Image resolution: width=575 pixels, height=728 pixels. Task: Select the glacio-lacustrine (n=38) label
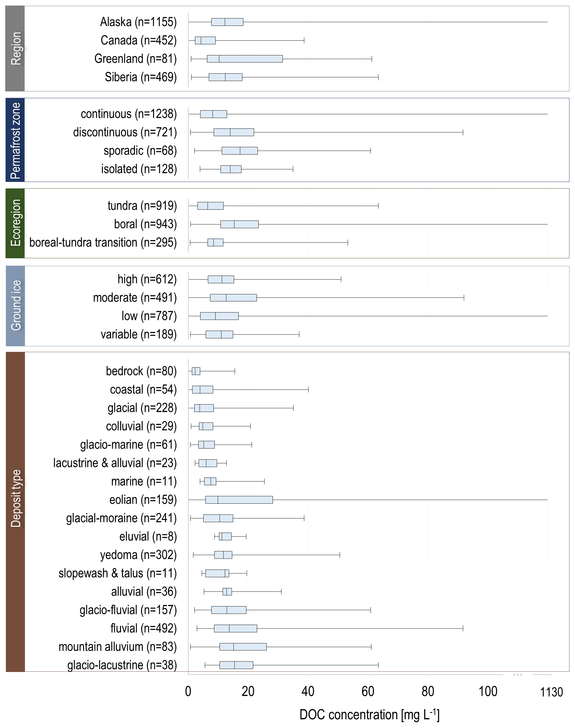coord(122,665)
